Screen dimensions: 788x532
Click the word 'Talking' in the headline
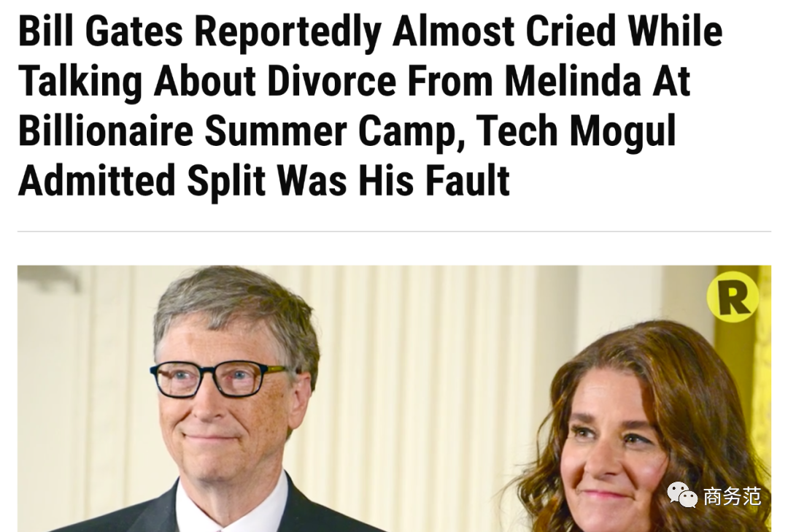(x=80, y=82)
